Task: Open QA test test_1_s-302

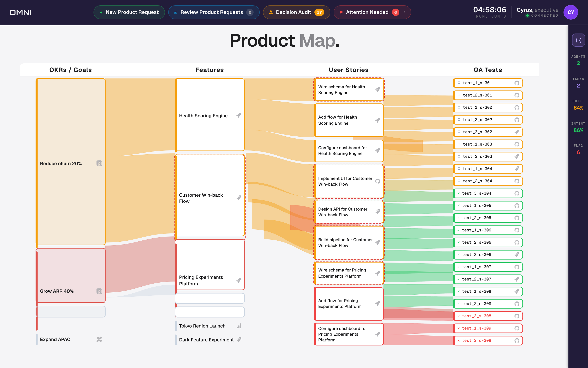Action: pyautogui.click(x=488, y=107)
